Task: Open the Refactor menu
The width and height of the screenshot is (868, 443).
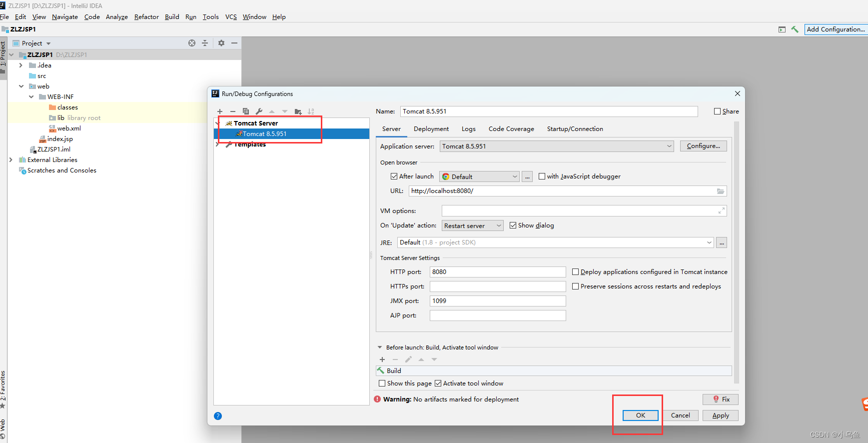Action: click(x=146, y=17)
